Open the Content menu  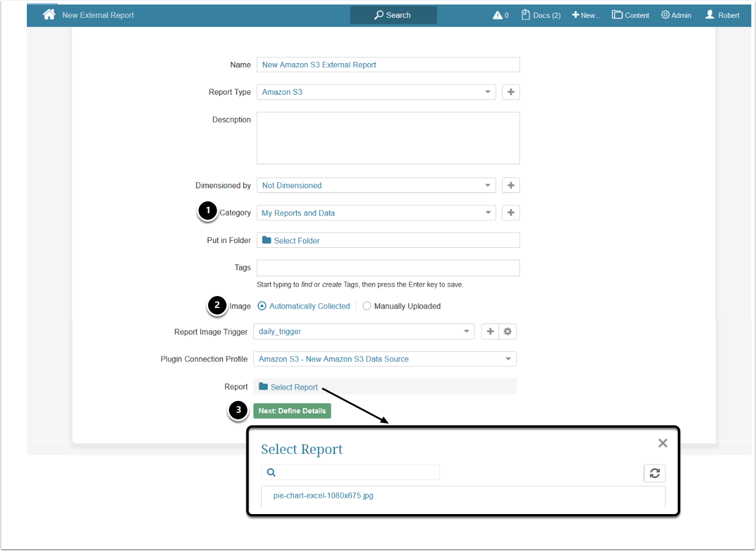tap(631, 15)
